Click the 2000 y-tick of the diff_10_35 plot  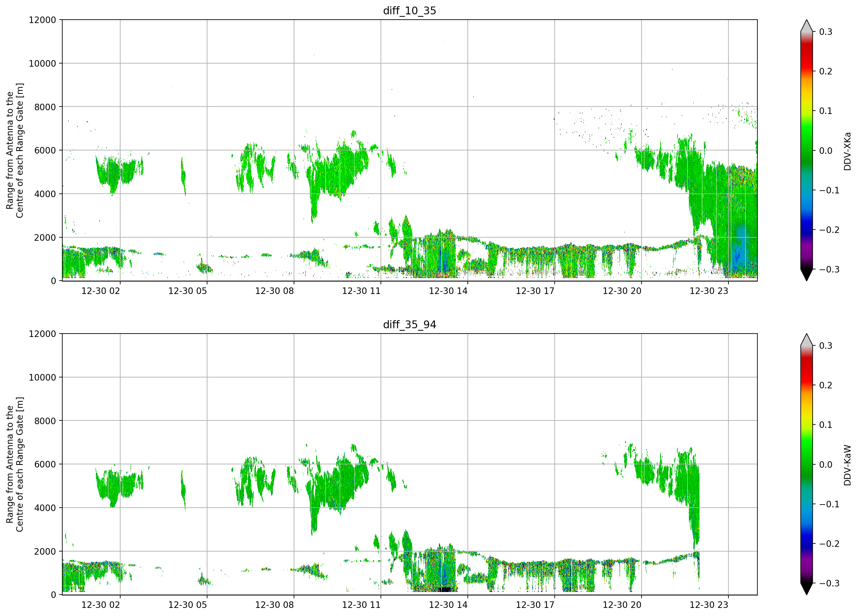pyautogui.click(x=45, y=238)
